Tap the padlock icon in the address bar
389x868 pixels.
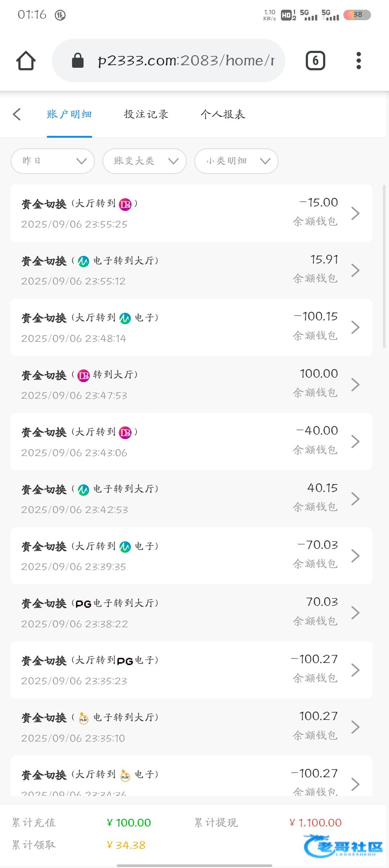coord(78,61)
